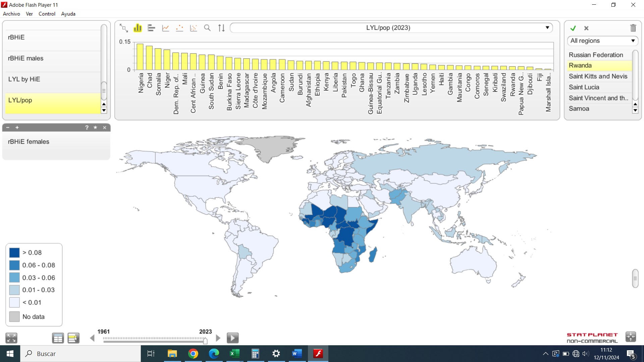Click the < 0.01 legend swatch
Screen dimensions: 644x362
tap(14, 302)
